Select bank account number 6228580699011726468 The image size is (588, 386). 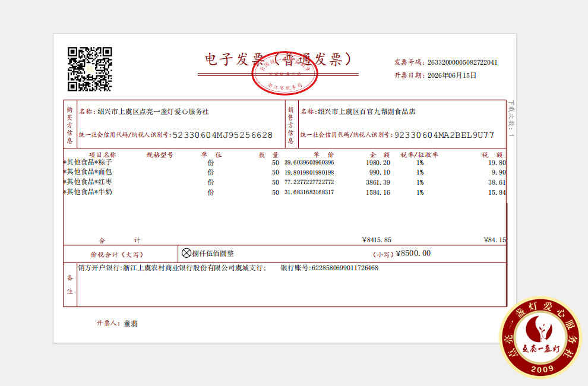(x=345, y=268)
